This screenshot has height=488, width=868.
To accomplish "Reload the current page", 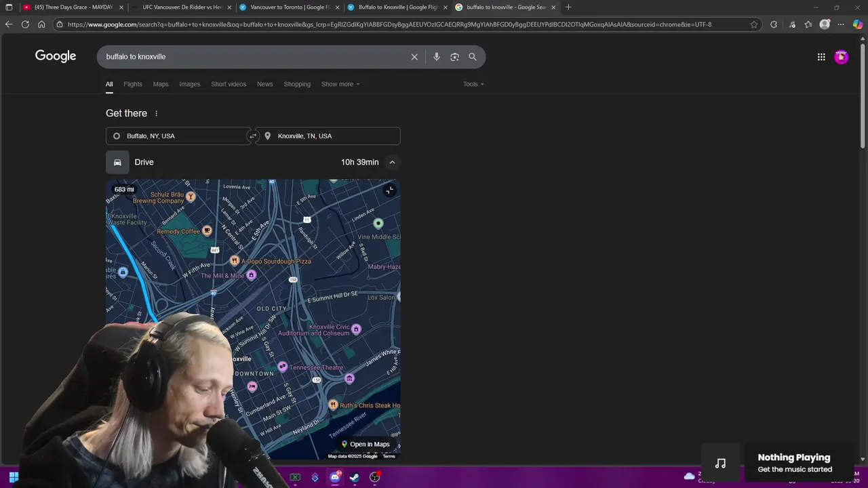I will coord(25,24).
